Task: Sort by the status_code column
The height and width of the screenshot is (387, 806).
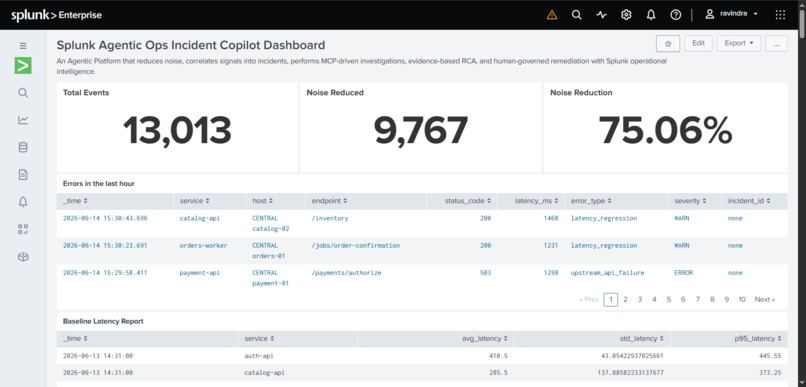Action: tap(468, 201)
